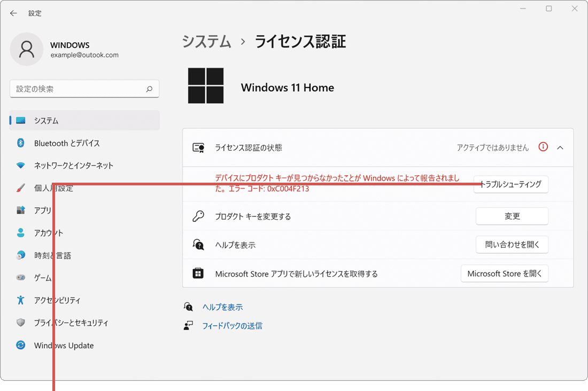588x391 pixels.
Task: Click the アクセシビリティ sidebar icon
Action: pyautogui.click(x=19, y=300)
